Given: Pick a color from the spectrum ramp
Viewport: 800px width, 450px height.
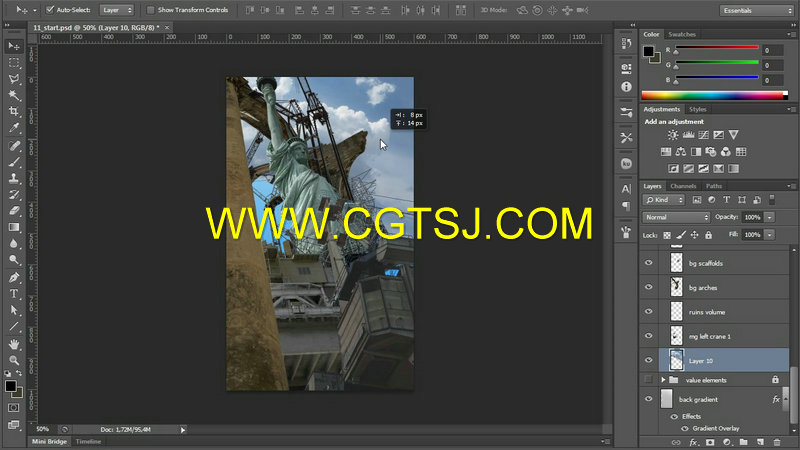Looking at the screenshot, I should [714, 95].
